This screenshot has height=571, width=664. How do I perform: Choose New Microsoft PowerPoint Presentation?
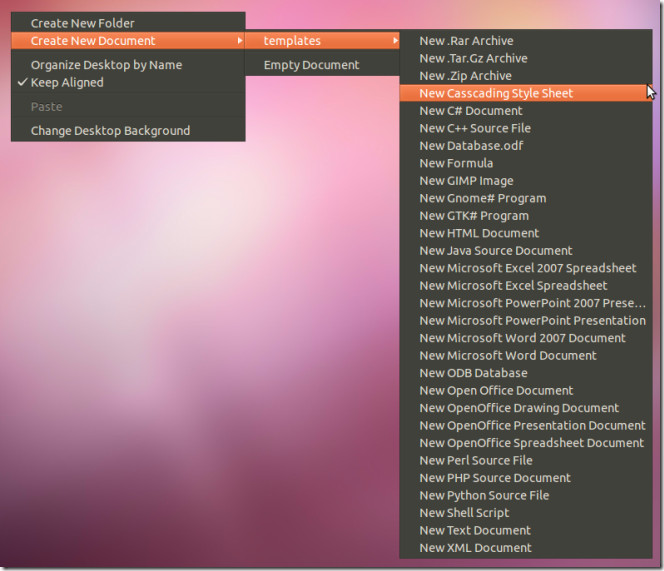pyautogui.click(x=526, y=321)
